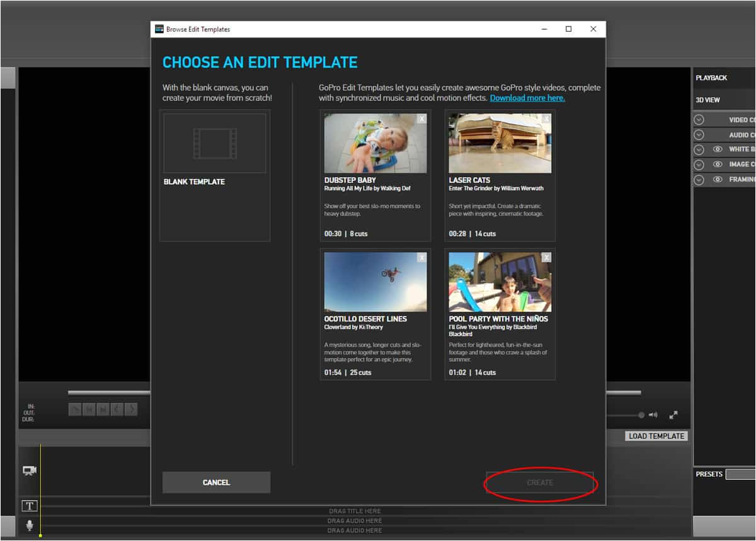Toggle Image Controls visibility eye icon
This screenshot has width=756, height=541.
click(x=718, y=165)
